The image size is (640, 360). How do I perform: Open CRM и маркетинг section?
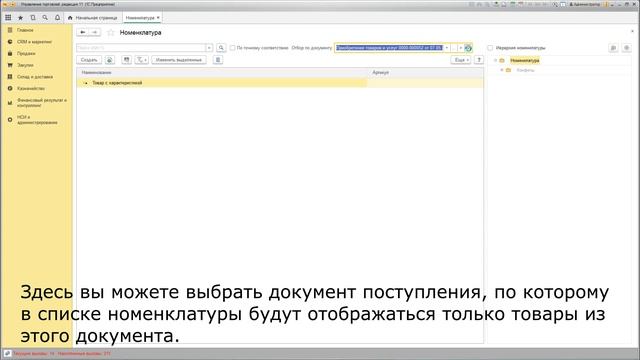[x=34, y=42]
